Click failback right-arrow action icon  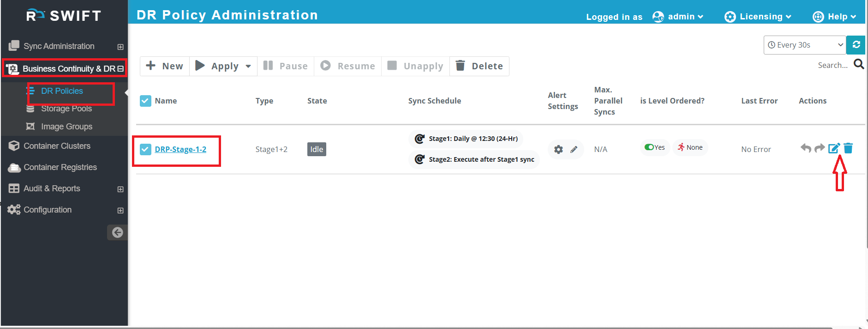point(820,148)
